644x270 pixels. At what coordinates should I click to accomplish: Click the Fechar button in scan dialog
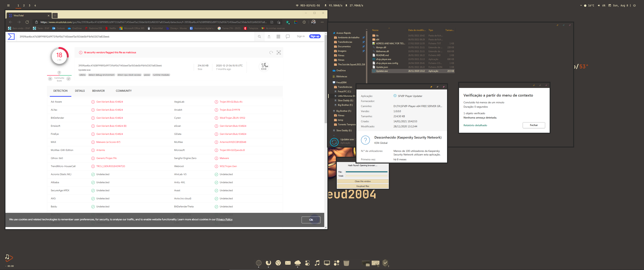(534, 125)
